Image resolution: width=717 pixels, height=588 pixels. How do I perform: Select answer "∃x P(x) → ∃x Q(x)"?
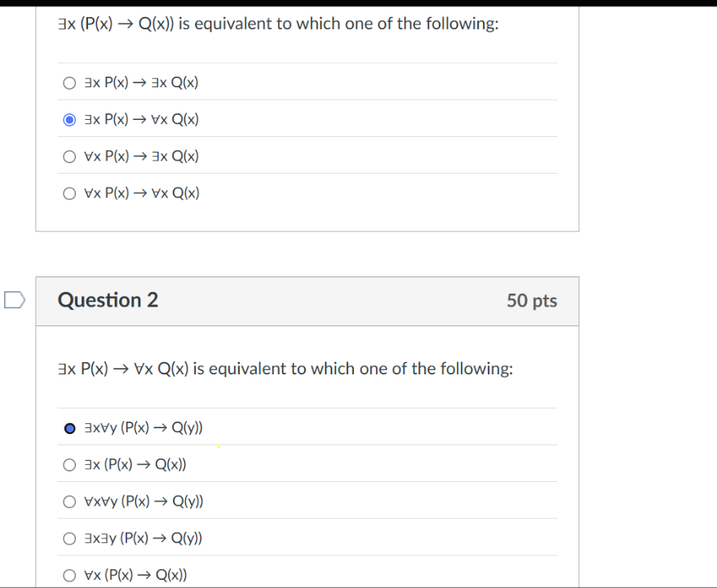pos(69,82)
